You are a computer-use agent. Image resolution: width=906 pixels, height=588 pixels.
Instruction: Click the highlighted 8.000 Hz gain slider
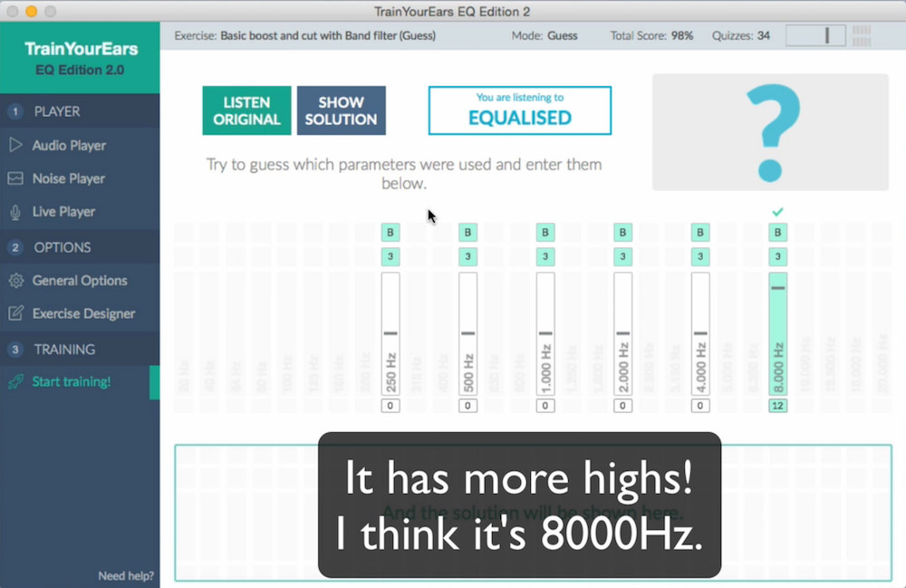(777, 333)
